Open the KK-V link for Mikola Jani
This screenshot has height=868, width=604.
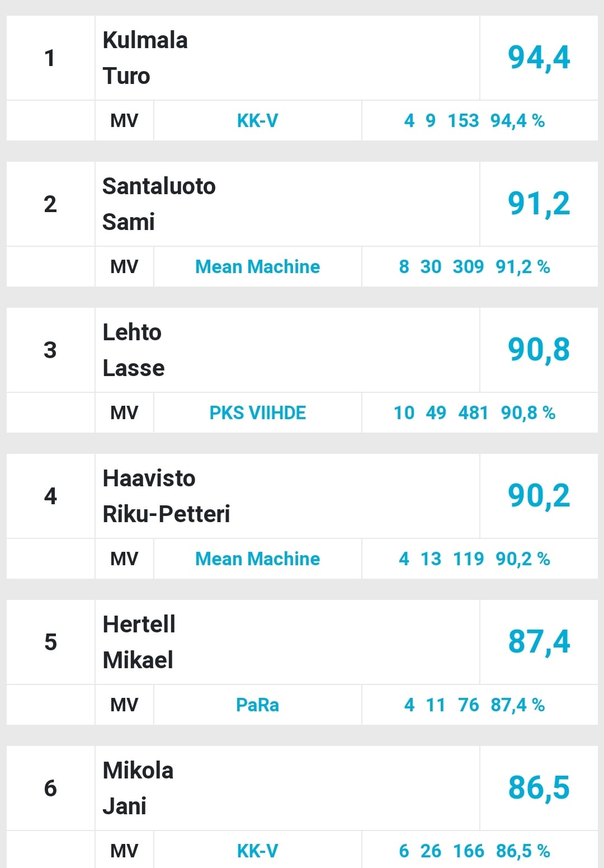pyautogui.click(x=257, y=851)
